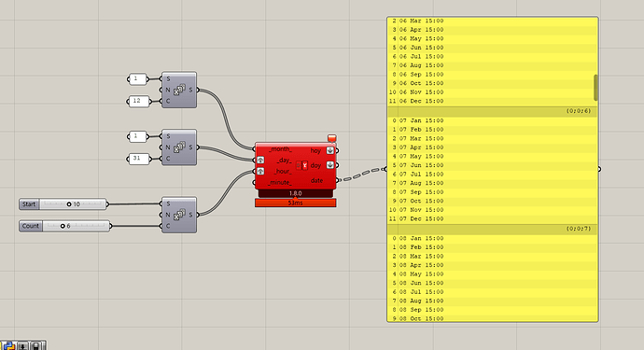
Task: Click the panel containing value 31
Action: click(x=139, y=159)
